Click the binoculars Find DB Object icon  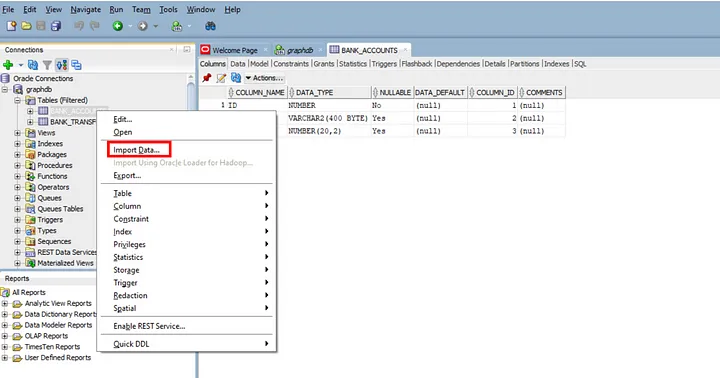210,26
